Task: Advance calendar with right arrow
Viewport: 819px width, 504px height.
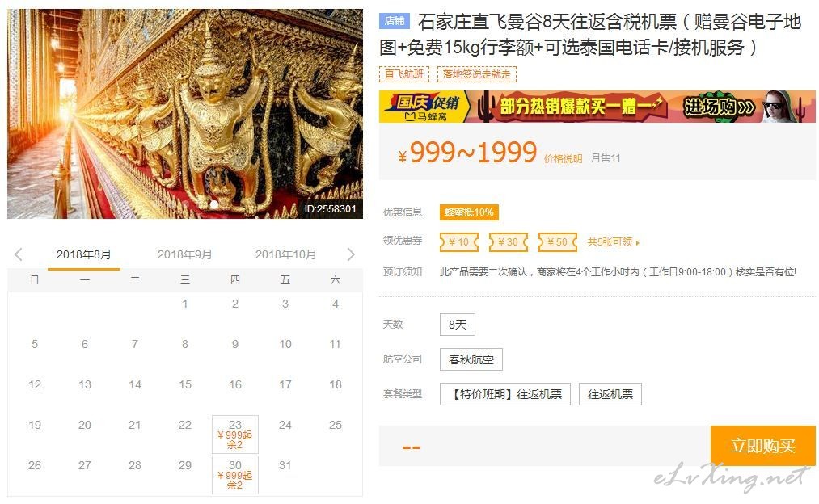Action: (351, 254)
